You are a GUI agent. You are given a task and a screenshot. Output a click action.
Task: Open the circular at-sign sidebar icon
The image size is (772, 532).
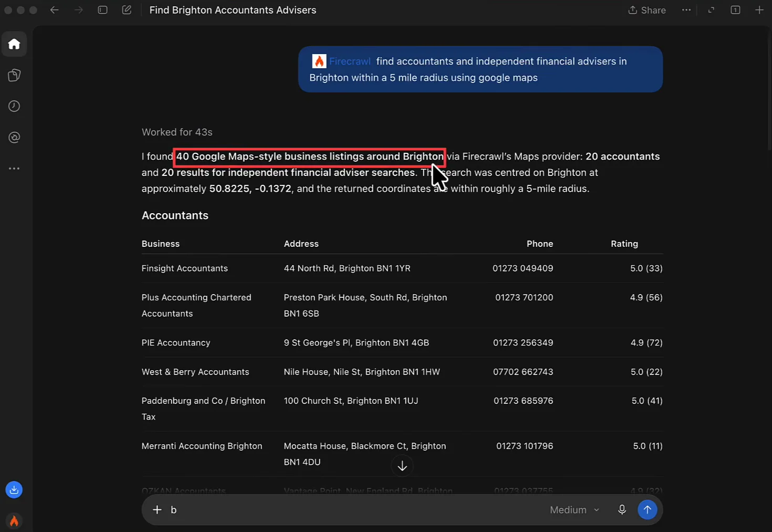[14, 137]
